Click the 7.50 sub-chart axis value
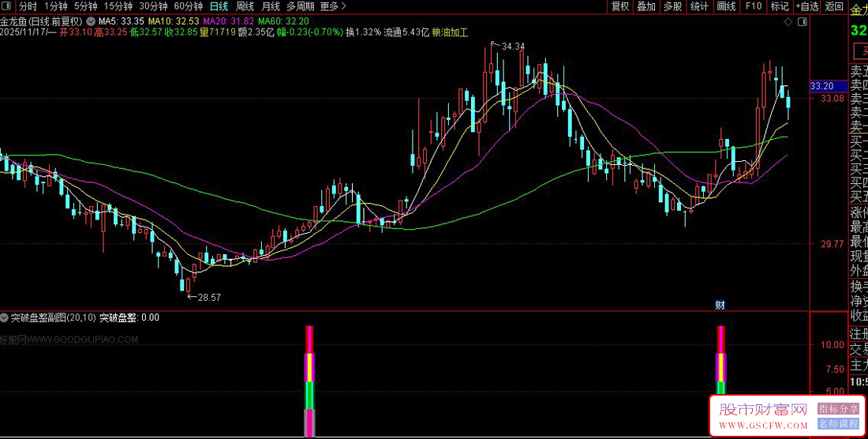Image resolution: width=868 pixels, height=439 pixels. (x=835, y=370)
